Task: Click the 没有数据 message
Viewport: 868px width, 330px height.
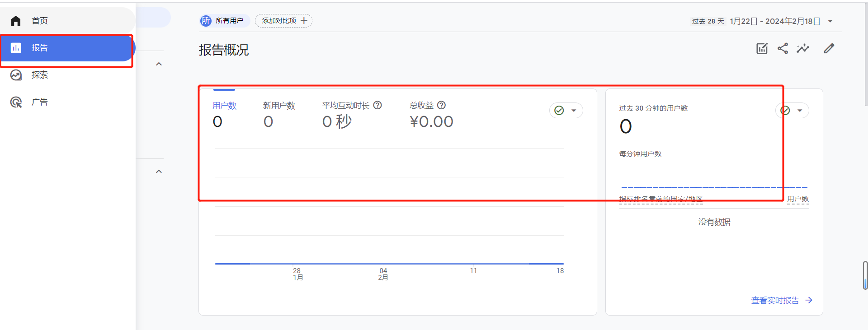Action: pyautogui.click(x=714, y=222)
